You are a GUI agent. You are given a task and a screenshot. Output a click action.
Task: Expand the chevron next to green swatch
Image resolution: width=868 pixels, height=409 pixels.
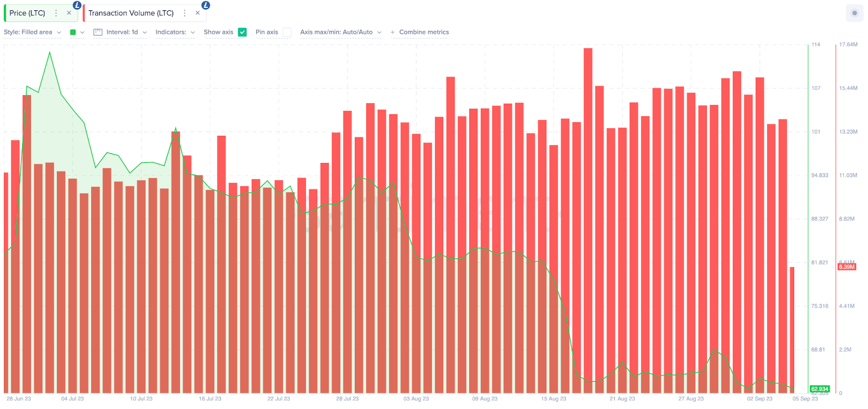click(x=82, y=32)
